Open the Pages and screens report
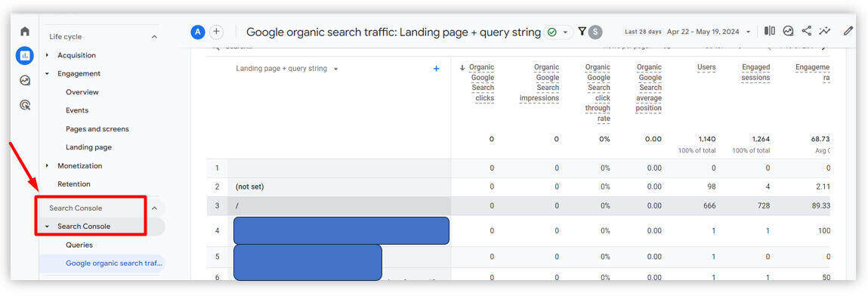The image size is (868, 296). (97, 129)
